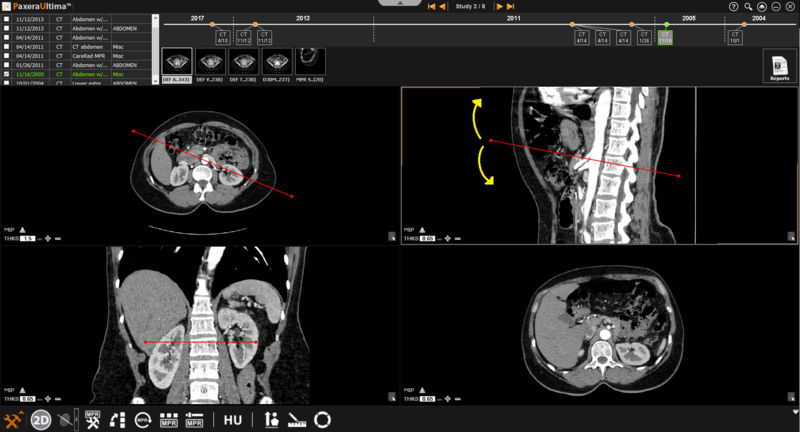This screenshot has width=800, height=432.
Task: Jump to the first study
Action: 431,7
